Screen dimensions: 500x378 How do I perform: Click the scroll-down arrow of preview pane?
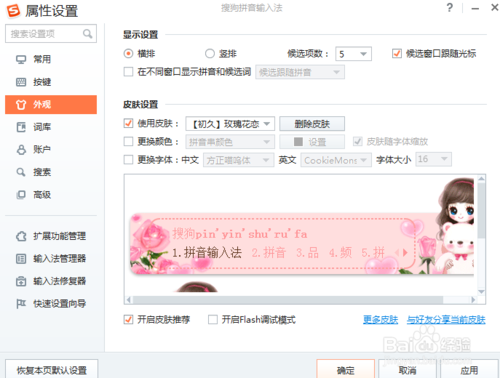481,292
